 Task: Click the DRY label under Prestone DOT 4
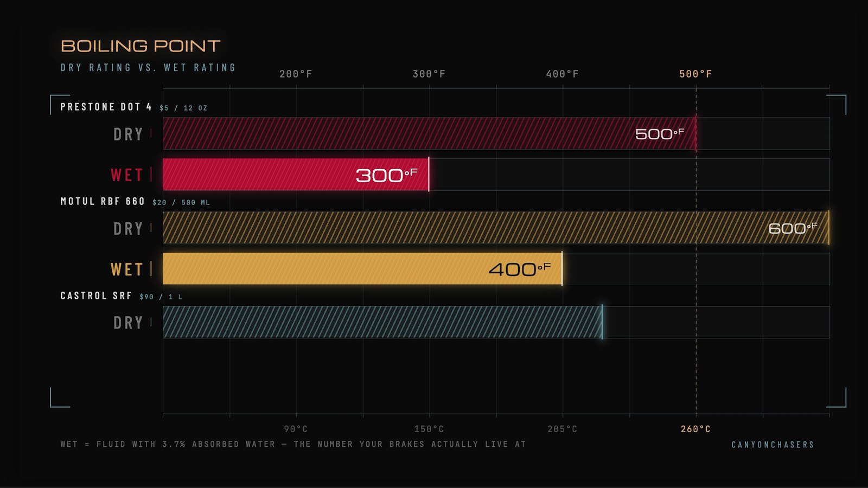point(128,134)
